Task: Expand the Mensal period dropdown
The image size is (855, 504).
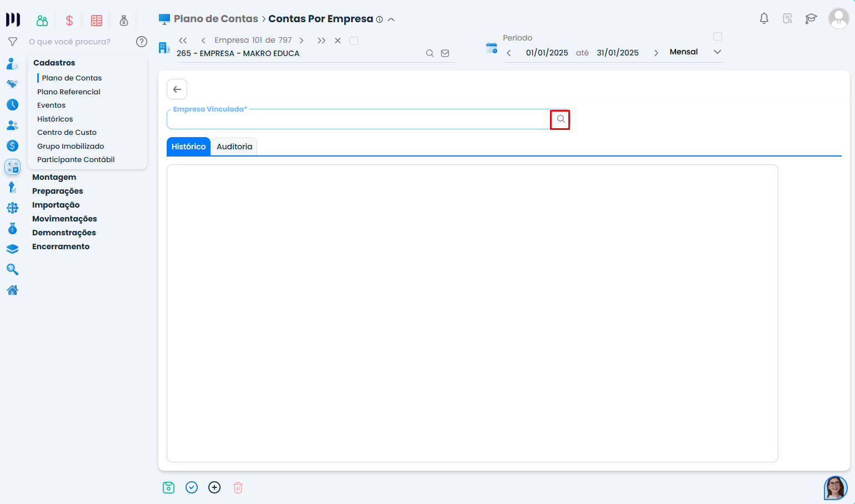Action: [x=717, y=52]
